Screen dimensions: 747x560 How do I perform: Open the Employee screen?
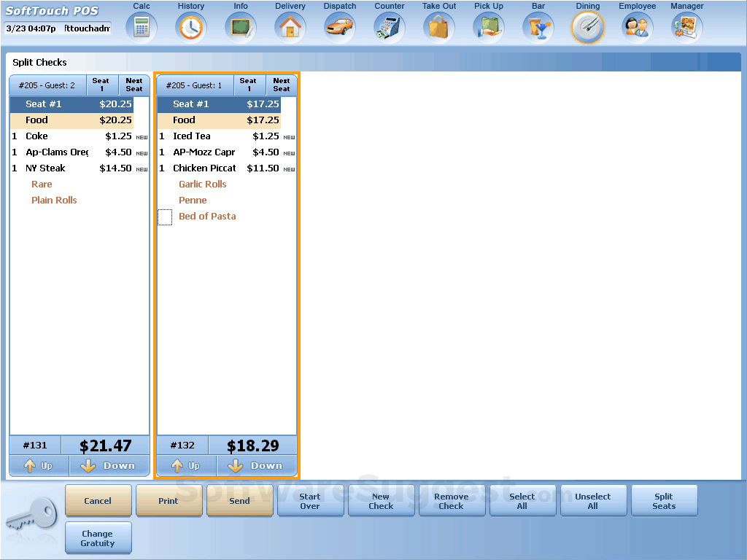point(637,27)
